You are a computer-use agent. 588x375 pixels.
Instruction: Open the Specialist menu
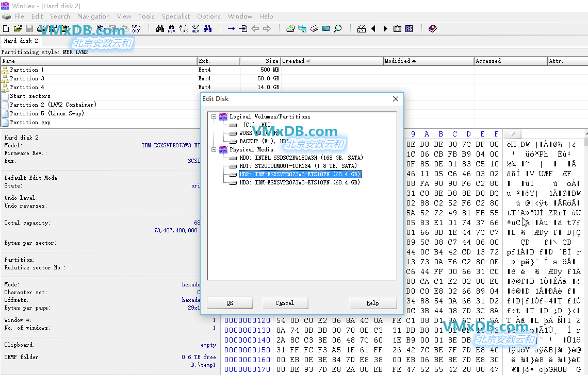[x=176, y=16]
